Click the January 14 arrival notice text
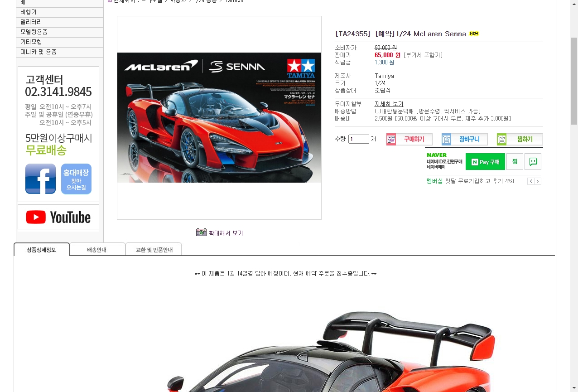578x392 pixels. pyautogui.click(x=285, y=274)
